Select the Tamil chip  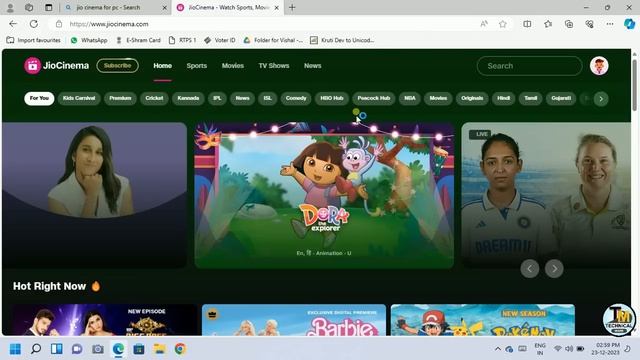[531, 98]
